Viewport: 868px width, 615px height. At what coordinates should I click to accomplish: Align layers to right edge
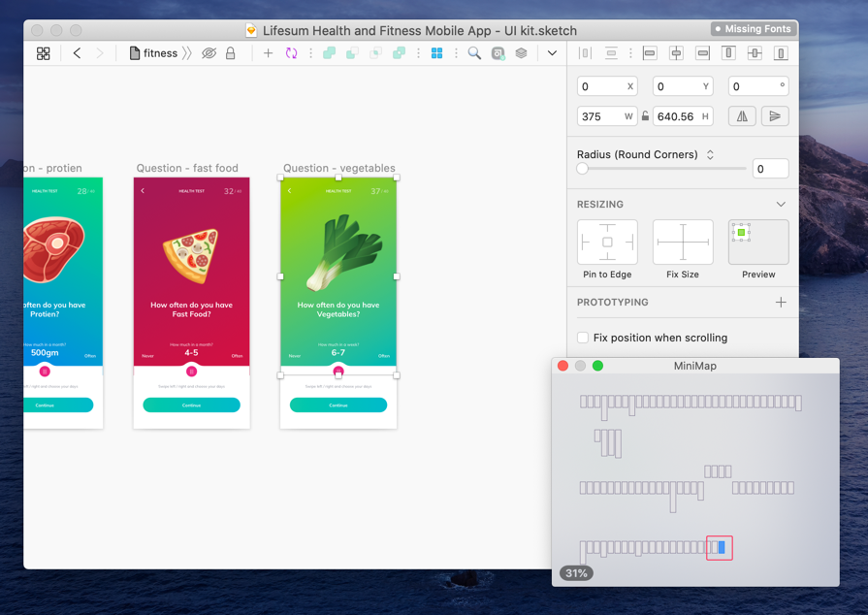tap(702, 53)
